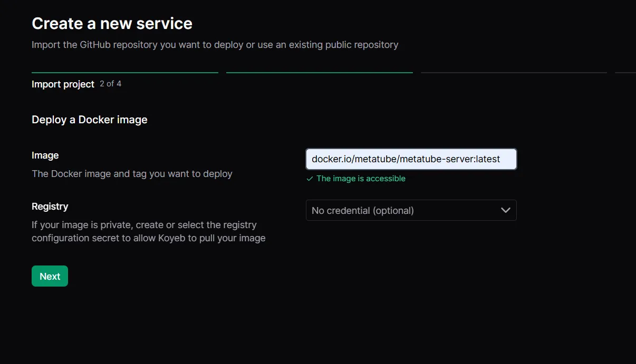This screenshot has height=364, width=636.
Task: Click the Import project step label
Action: pos(63,84)
